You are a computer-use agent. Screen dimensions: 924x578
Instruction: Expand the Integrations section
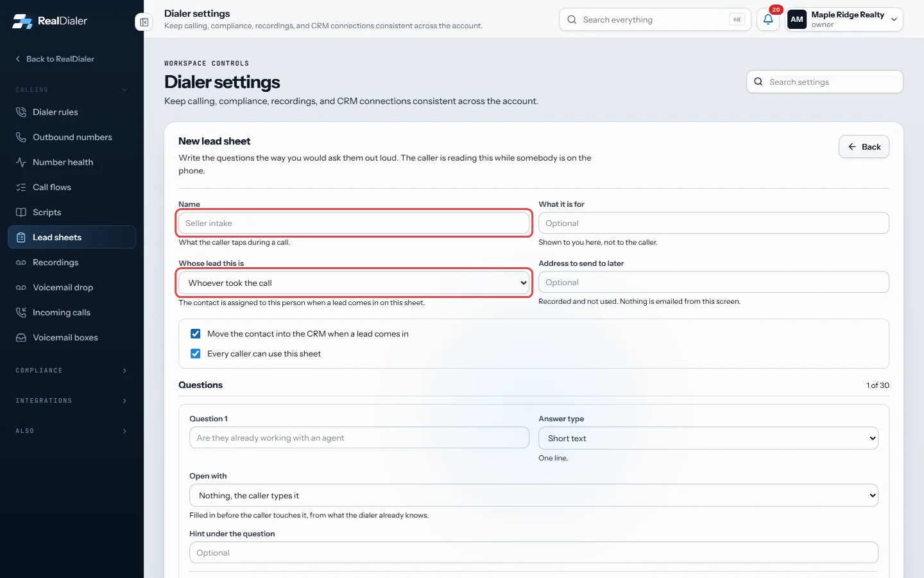tap(72, 401)
